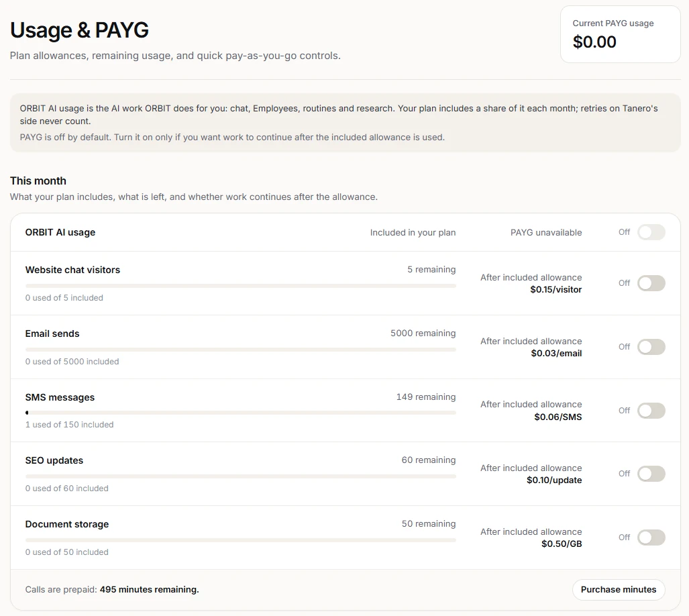Select the $0.03/email overage rate
Viewport: 689px width, 616px height.
click(556, 353)
